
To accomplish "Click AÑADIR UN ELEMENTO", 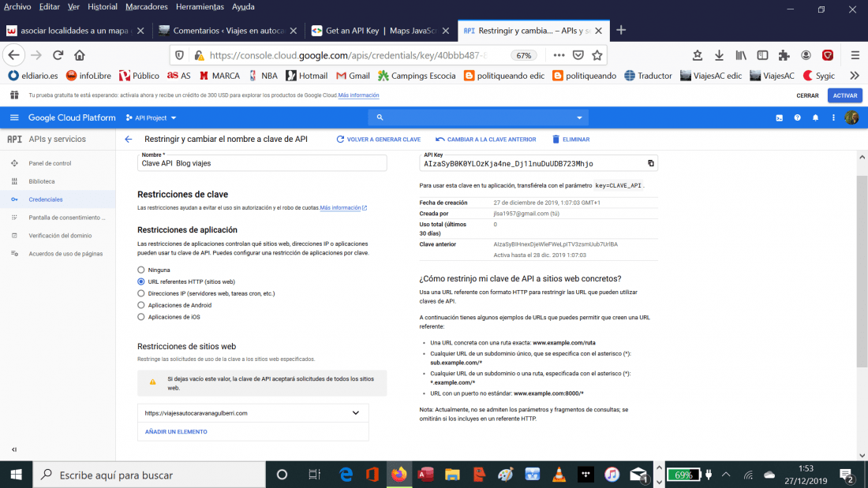I will (176, 431).
